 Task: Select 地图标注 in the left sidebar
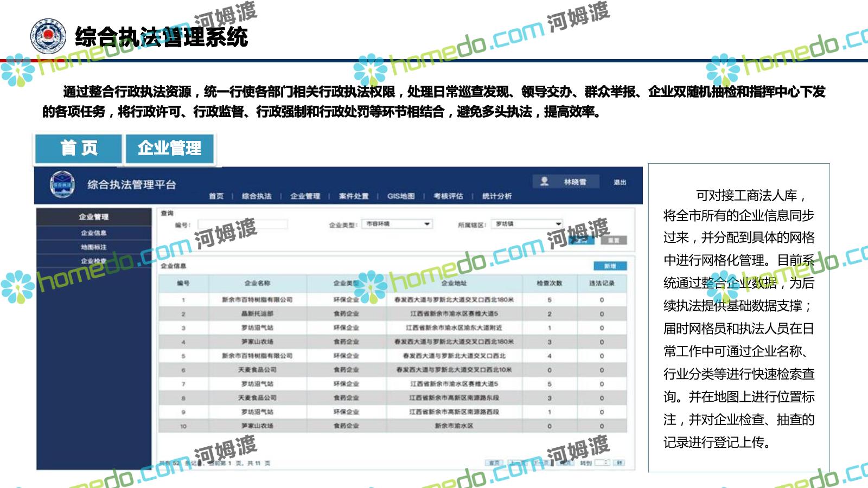[94, 247]
